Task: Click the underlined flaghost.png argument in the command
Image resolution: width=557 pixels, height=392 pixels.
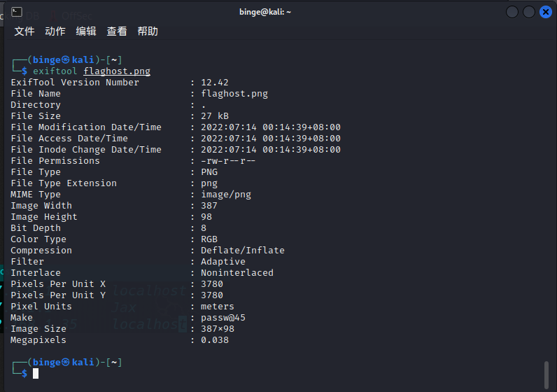Action: tap(117, 71)
